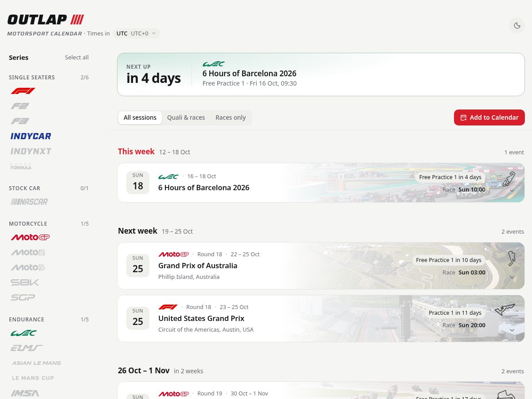This screenshot has height=399, width=532.
Task: Enable the Asian Le Mans series logo
Action: click(x=36, y=363)
